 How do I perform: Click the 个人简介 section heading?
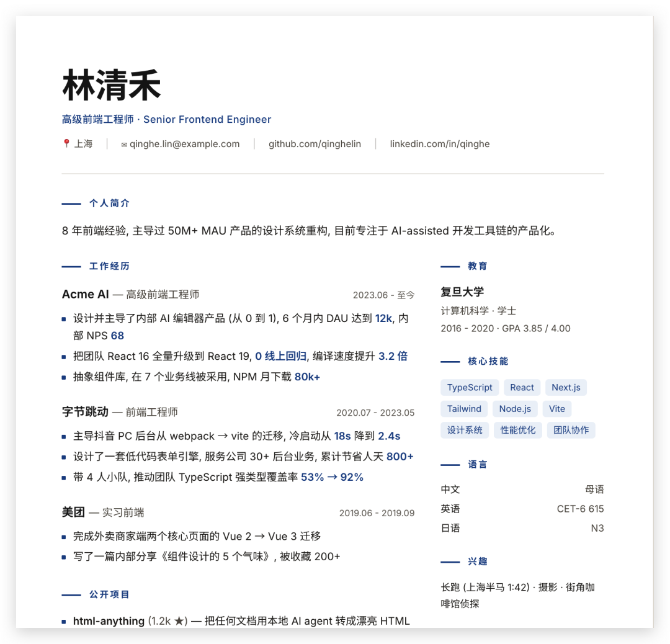click(109, 203)
